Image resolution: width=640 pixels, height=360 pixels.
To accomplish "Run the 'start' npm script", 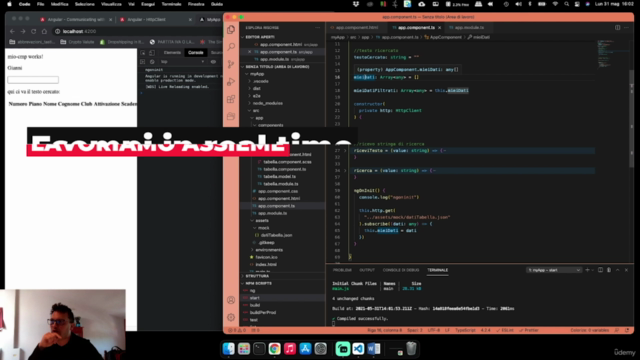I will [255, 298].
